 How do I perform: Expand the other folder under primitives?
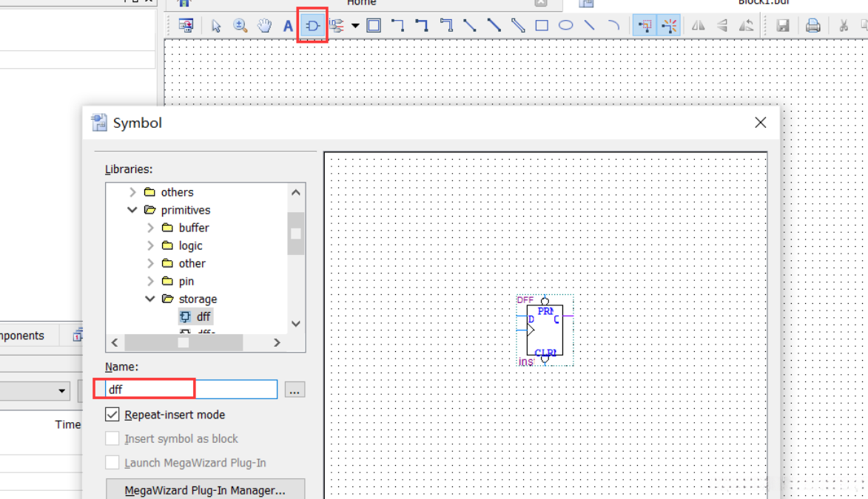coord(150,262)
